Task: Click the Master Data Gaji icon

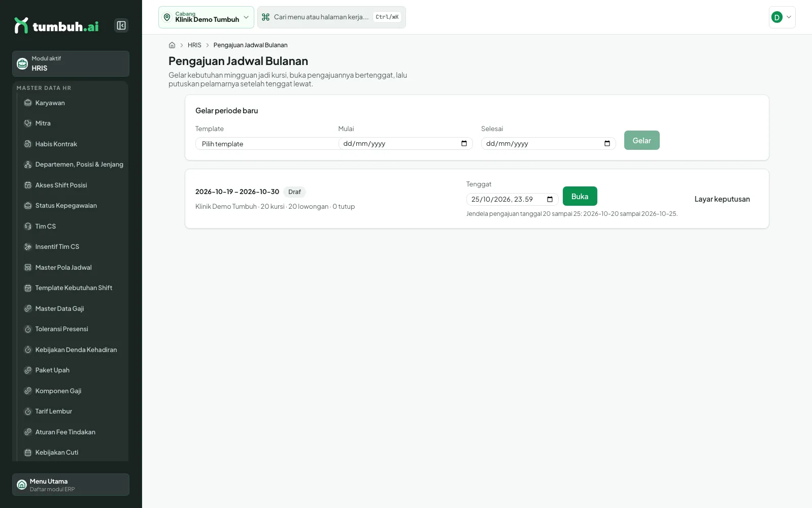Action: coord(28,309)
